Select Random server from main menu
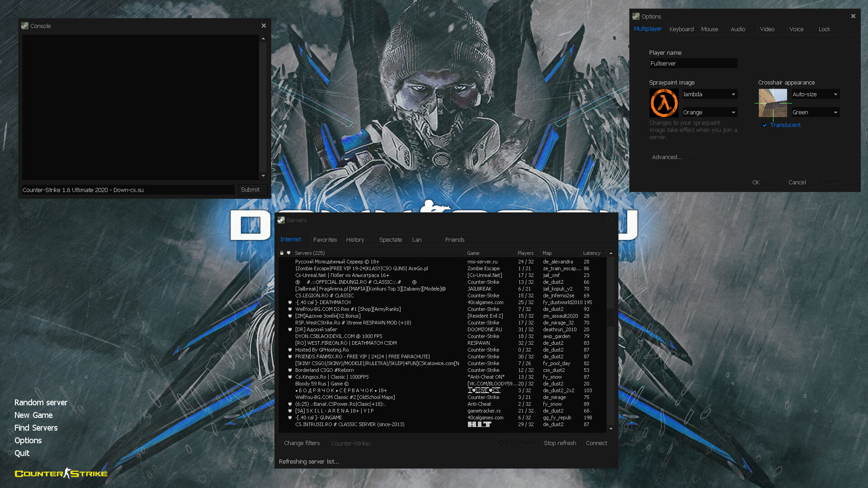 click(x=41, y=403)
